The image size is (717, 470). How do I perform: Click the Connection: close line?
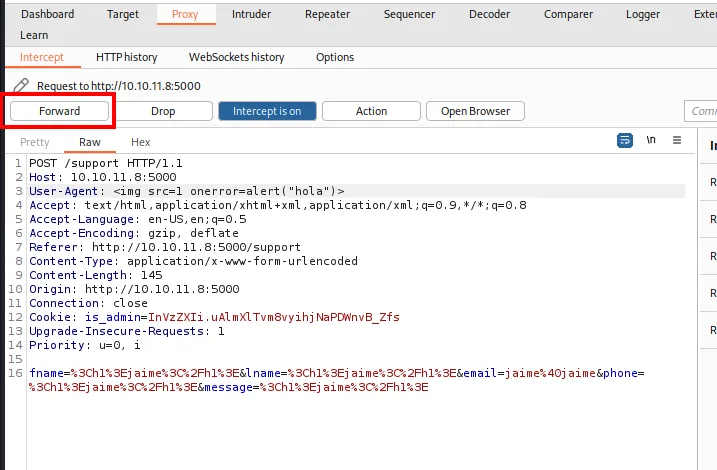[88, 303]
